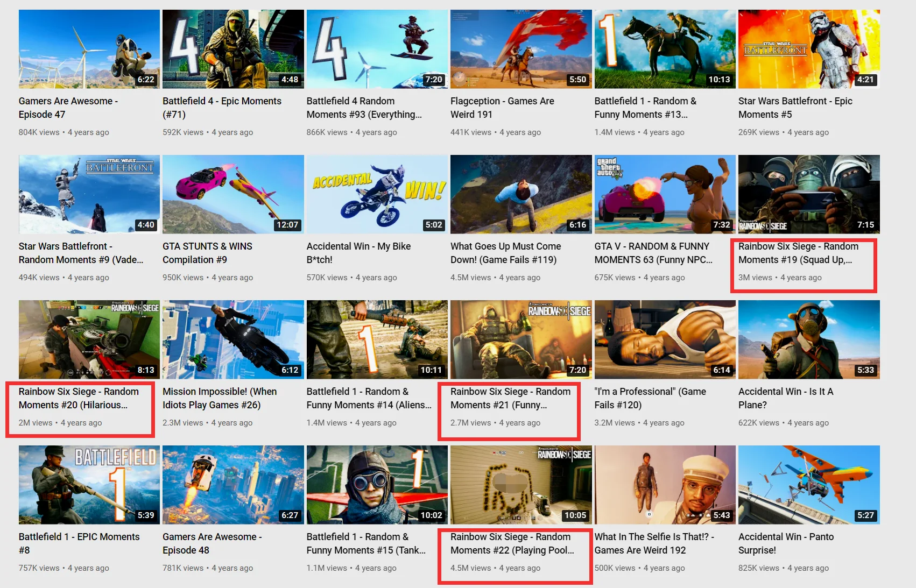Click title "I'm a Professional" (Game Fails #120)
The width and height of the screenshot is (916, 588).
pos(650,398)
